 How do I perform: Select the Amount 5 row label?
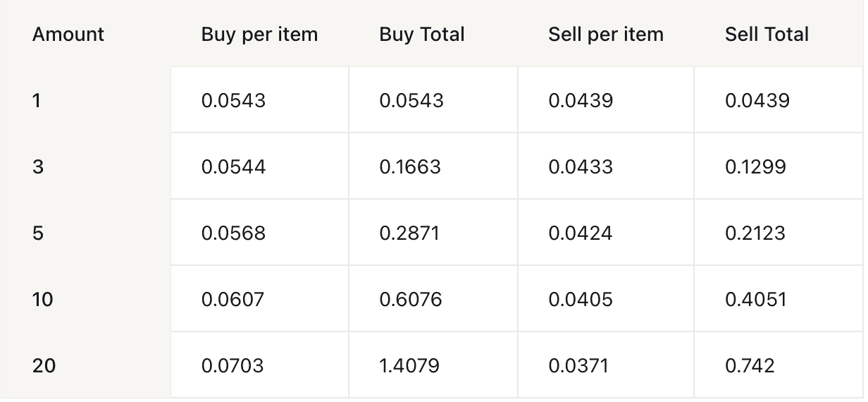point(37,233)
